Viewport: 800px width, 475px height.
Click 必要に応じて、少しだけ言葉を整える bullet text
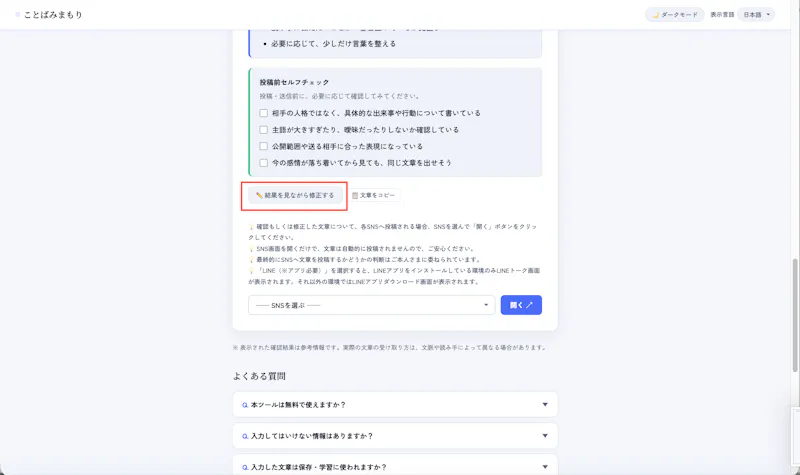click(334, 44)
